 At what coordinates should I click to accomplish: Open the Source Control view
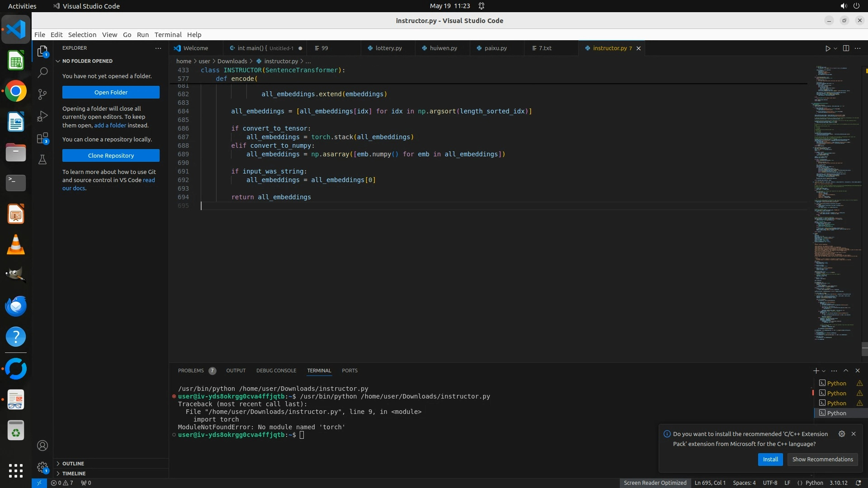point(42,94)
